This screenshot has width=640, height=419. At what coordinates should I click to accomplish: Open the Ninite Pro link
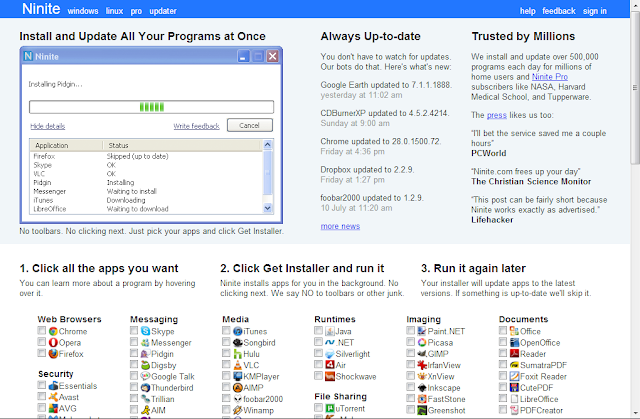pos(550,77)
